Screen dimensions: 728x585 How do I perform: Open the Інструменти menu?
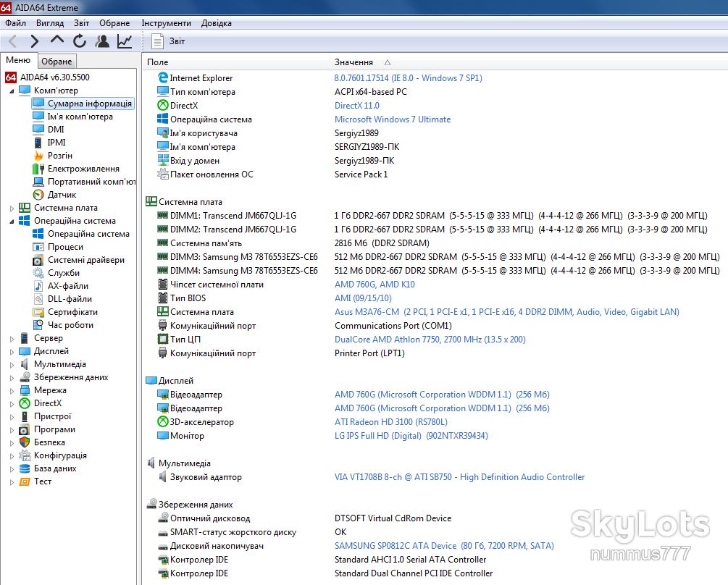166,23
